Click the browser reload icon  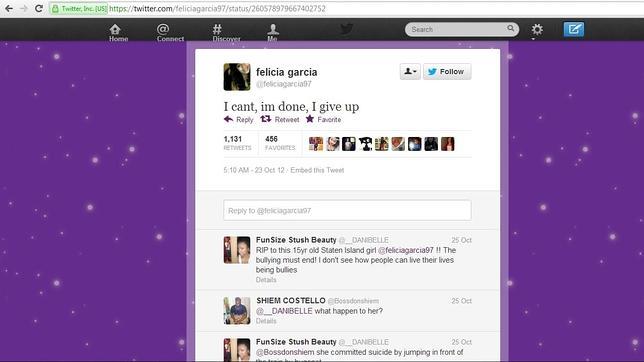39,8
